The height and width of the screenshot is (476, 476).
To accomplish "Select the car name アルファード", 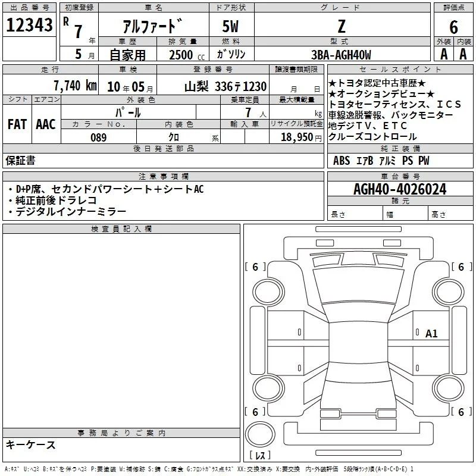I will pyautogui.click(x=153, y=26).
